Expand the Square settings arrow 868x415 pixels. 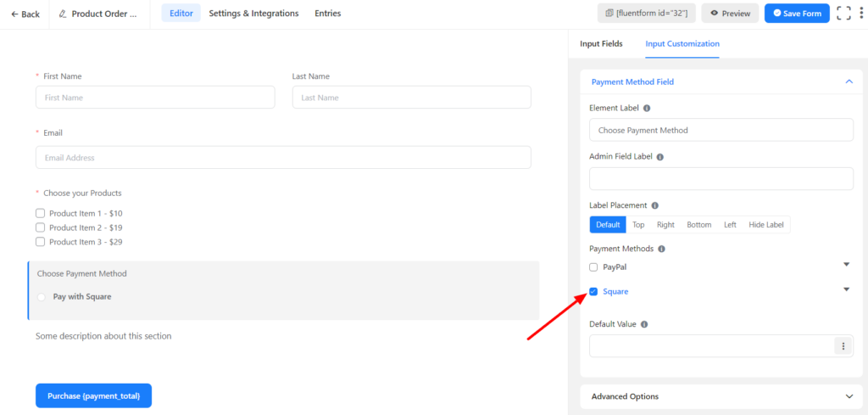click(x=846, y=289)
